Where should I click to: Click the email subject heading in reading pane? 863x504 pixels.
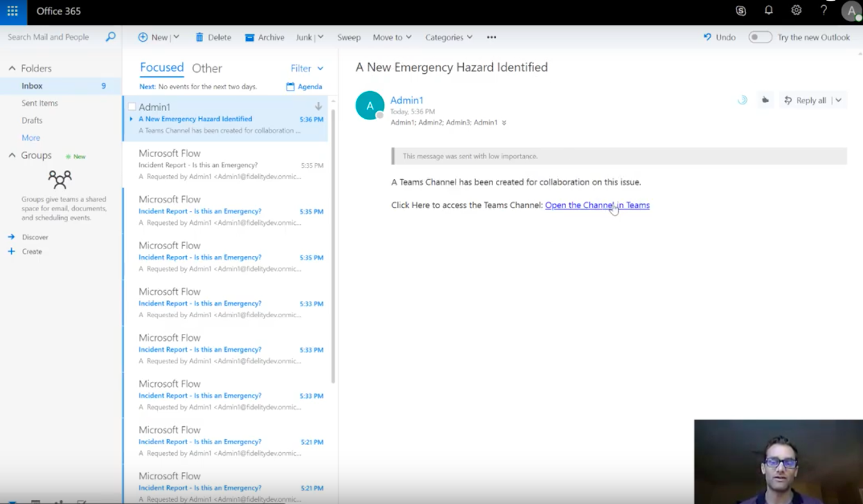(x=452, y=67)
